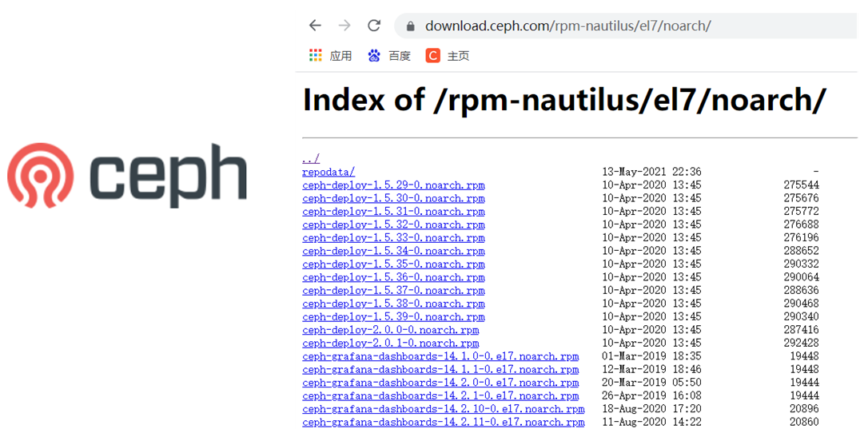Download ceph-deploy-1.5.29-0.noarch.rpm
Screen dimensions: 868x433
pyautogui.click(x=393, y=185)
